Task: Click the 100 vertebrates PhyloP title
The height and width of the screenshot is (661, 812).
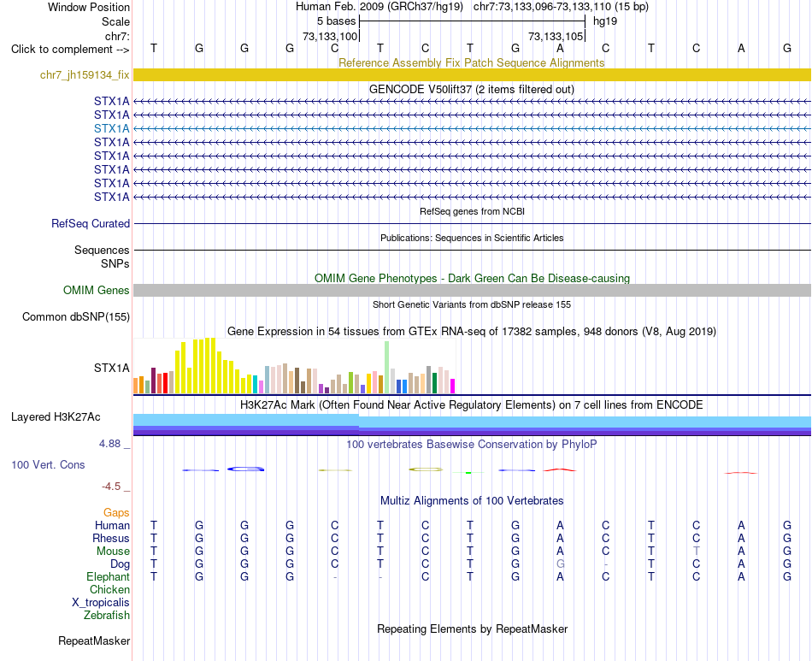Action: point(471,445)
